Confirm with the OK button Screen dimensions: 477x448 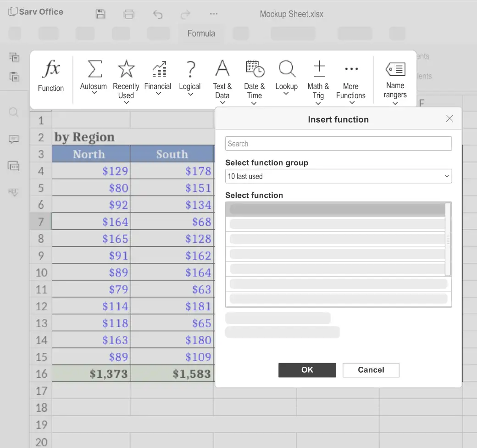pos(307,370)
